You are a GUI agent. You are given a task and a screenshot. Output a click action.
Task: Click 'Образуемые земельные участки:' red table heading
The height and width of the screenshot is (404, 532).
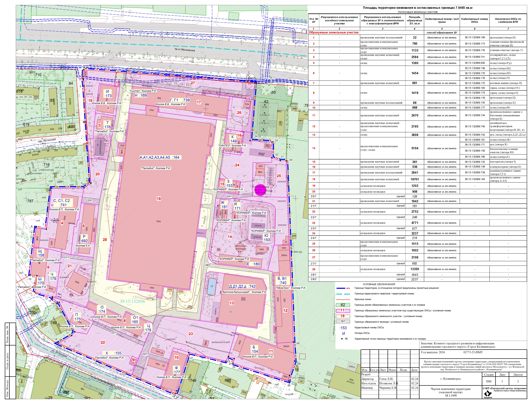click(x=334, y=32)
